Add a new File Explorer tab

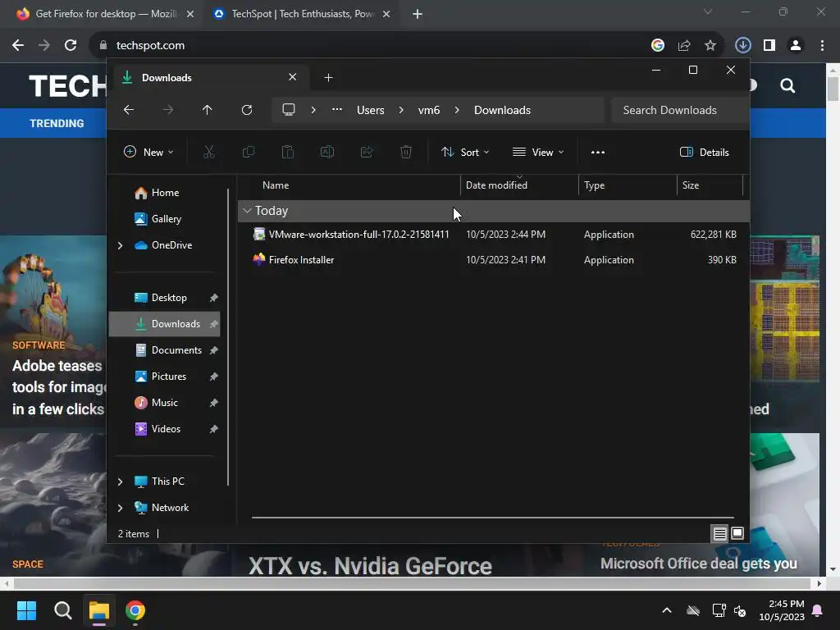click(x=328, y=78)
